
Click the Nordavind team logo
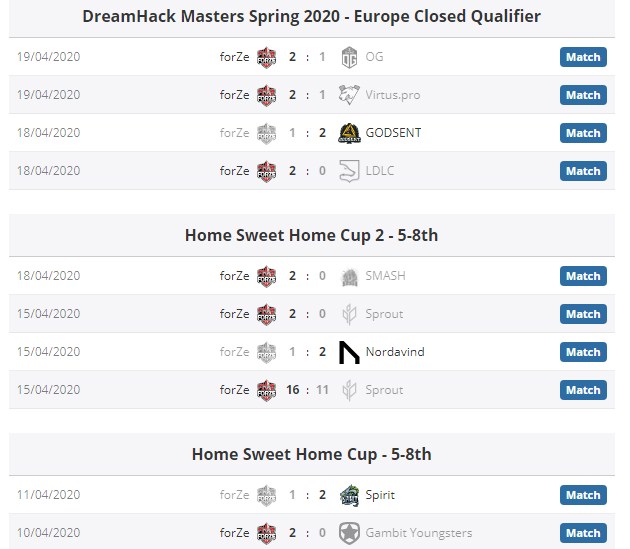pyautogui.click(x=349, y=352)
